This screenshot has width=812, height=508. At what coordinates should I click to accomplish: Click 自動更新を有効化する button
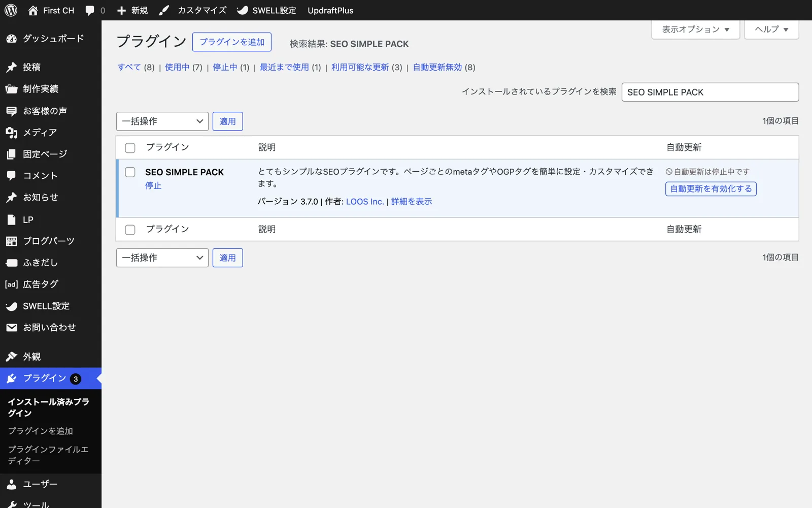click(x=711, y=189)
